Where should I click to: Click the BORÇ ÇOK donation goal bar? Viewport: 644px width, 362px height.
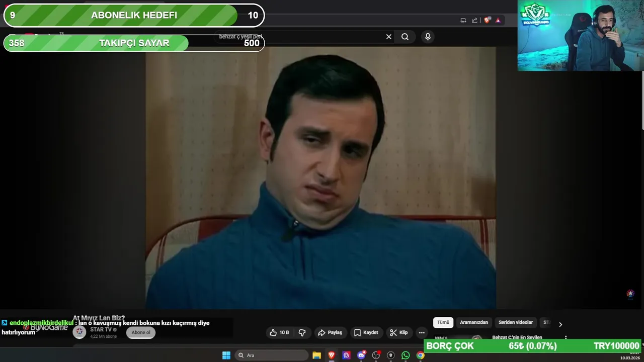coord(533,346)
